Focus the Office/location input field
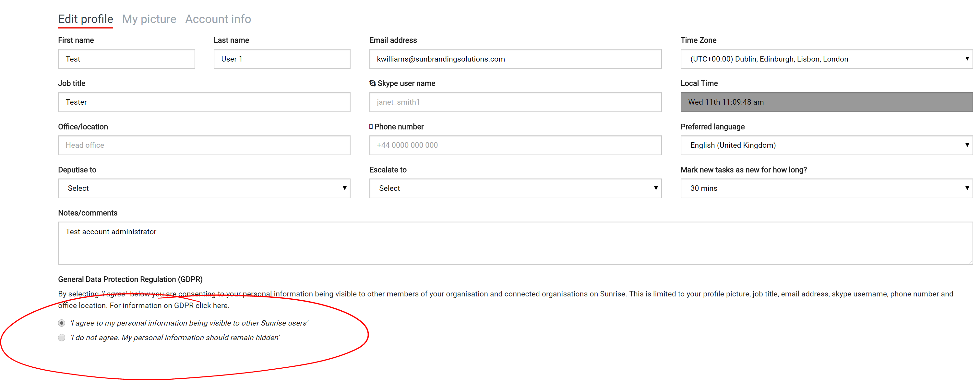The width and height of the screenshot is (980, 380). (204, 145)
